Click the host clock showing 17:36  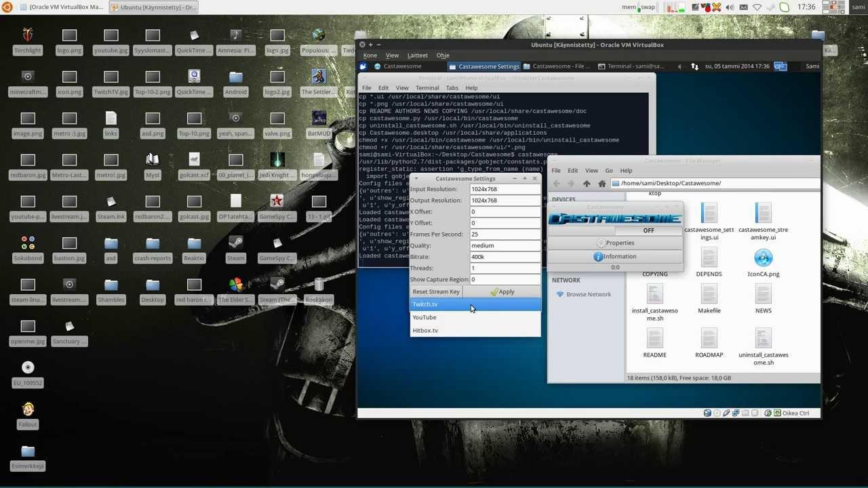click(806, 7)
